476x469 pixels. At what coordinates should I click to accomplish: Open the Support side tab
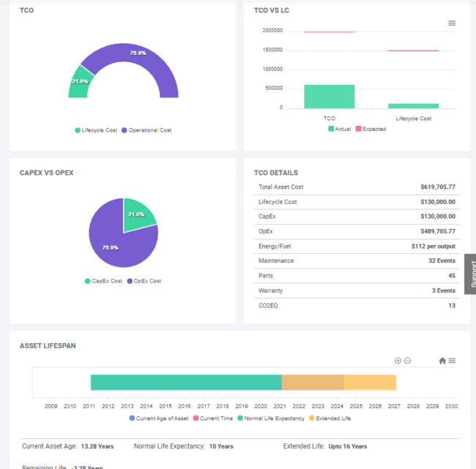tap(471, 274)
